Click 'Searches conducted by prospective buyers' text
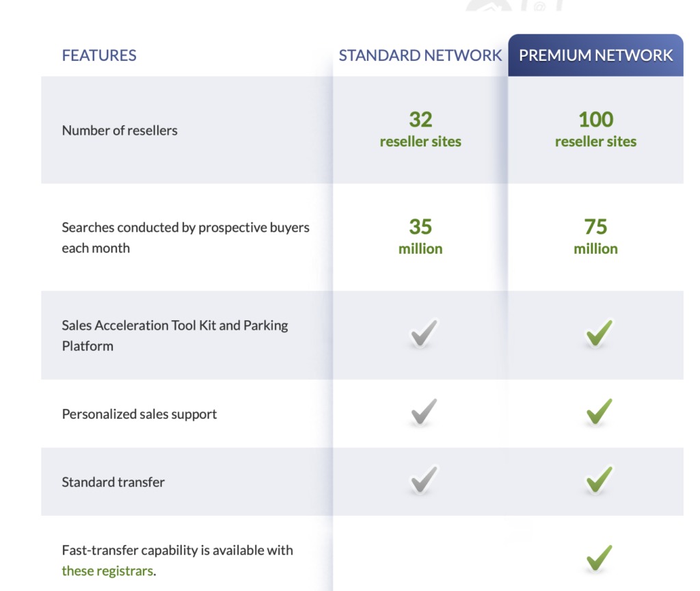700x591 pixels. point(186,227)
